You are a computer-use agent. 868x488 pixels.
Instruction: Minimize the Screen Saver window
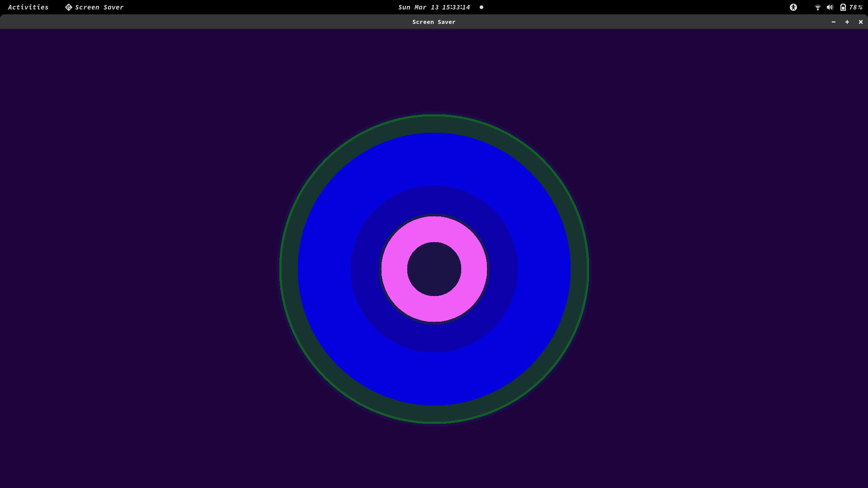pos(834,22)
